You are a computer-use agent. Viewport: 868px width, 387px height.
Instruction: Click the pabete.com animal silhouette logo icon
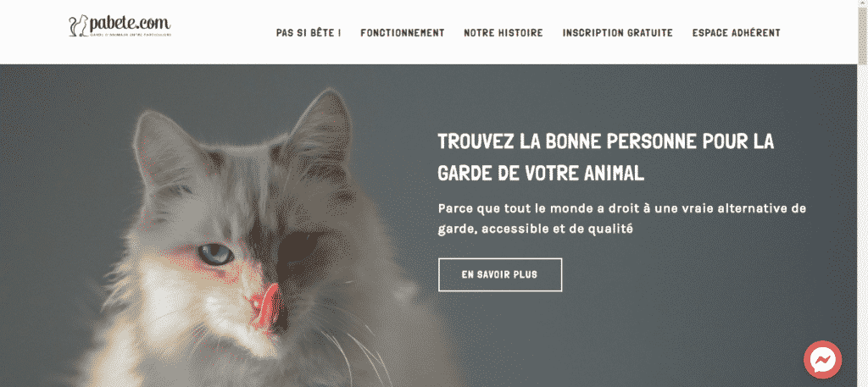tap(79, 25)
